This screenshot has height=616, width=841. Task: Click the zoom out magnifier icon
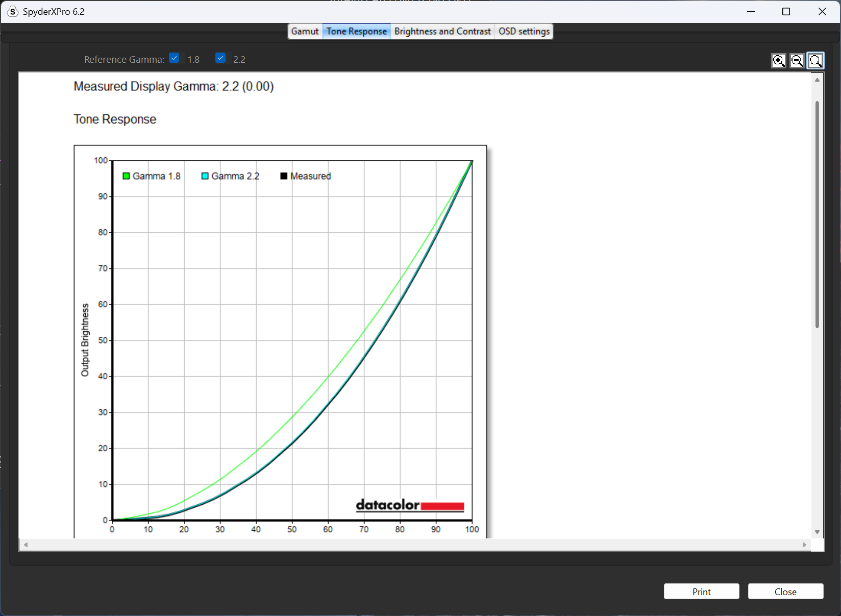[x=797, y=61]
